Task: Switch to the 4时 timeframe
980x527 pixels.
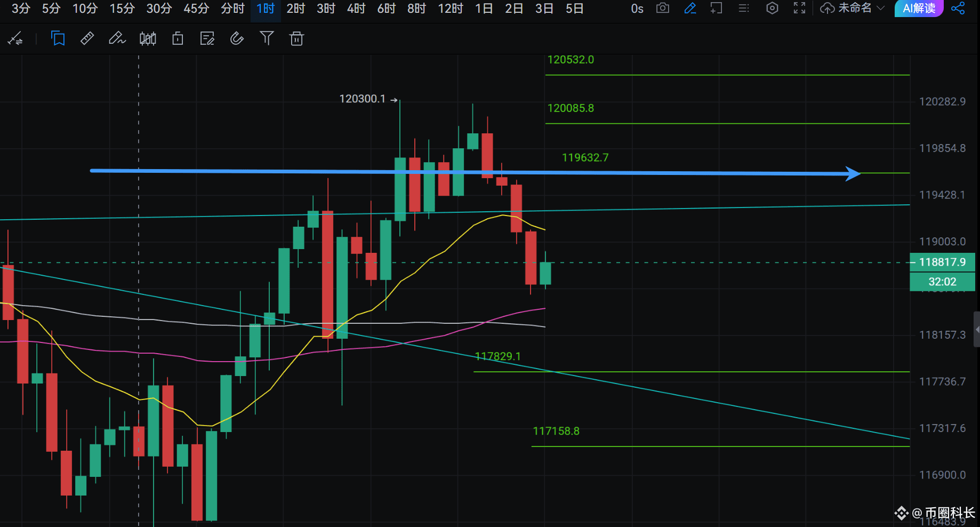Action: click(x=356, y=9)
